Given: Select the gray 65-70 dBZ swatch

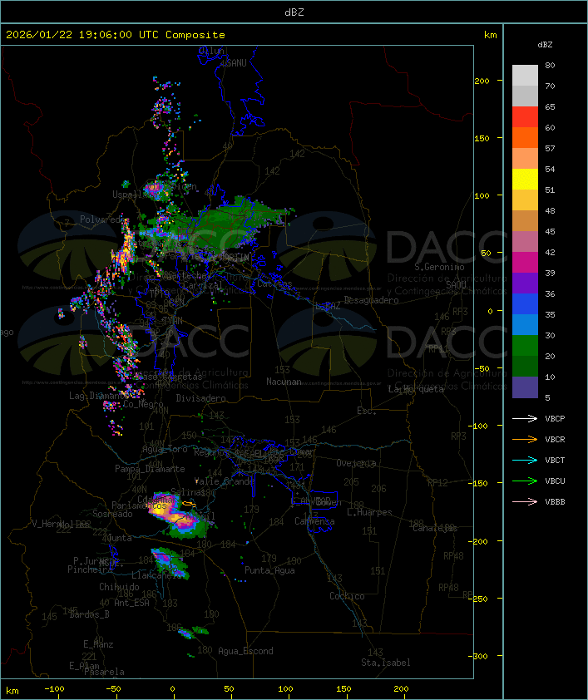Looking at the screenshot, I should click(525, 96).
